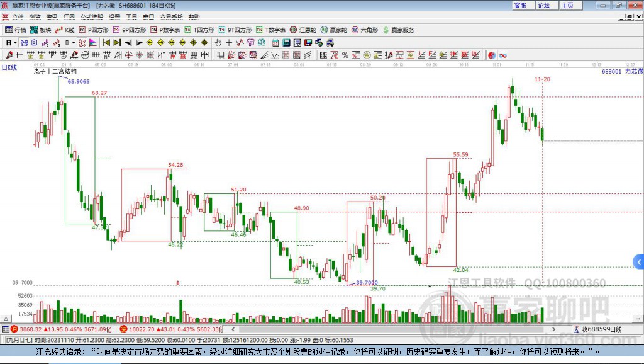Select the hand pan tool

point(218,42)
